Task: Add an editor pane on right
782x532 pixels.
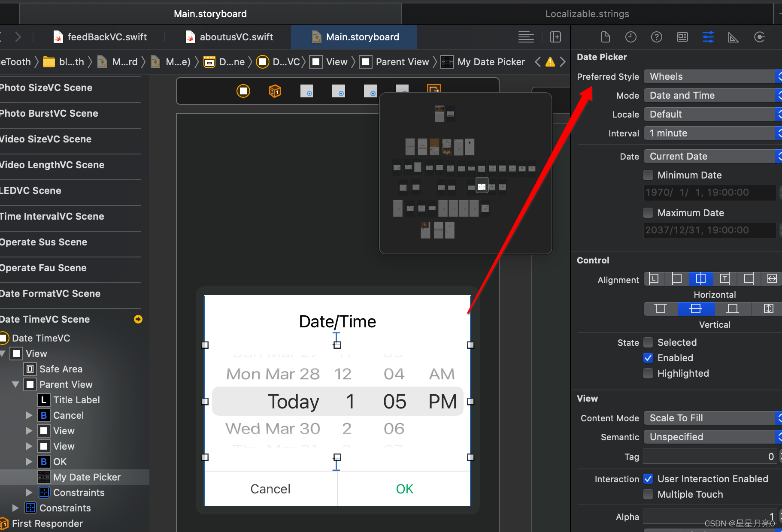Action: click(x=555, y=37)
